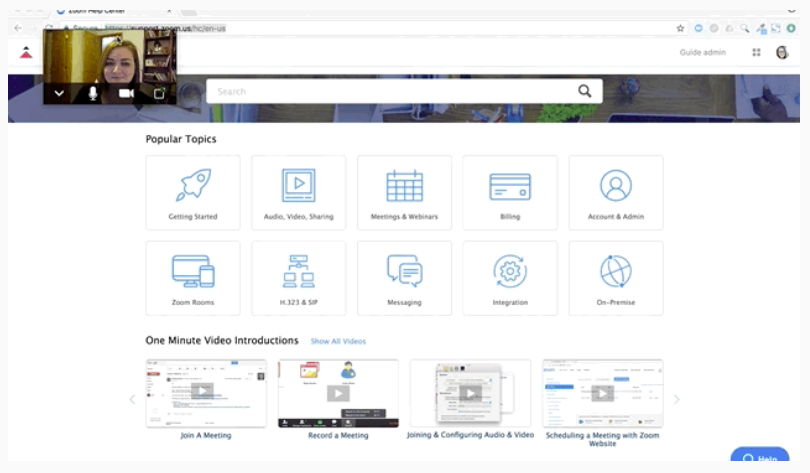Open the user profile avatar
This screenshot has height=473, width=810.
point(782,52)
